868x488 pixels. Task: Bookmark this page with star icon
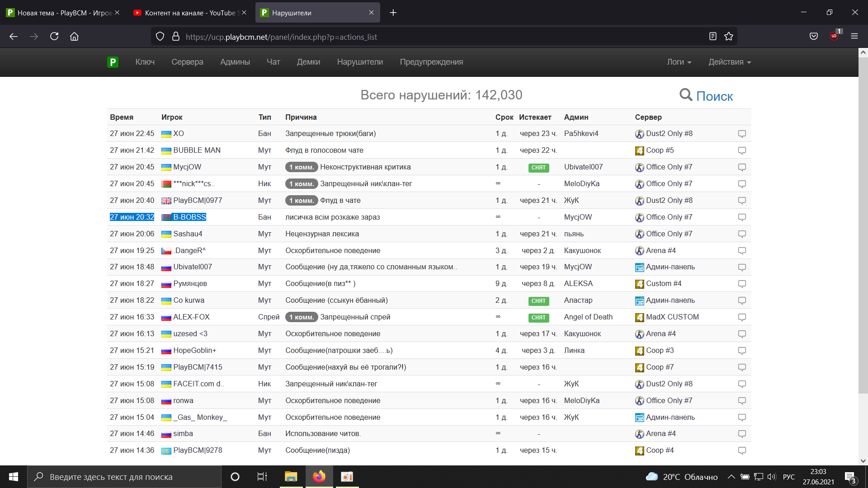click(x=729, y=37)
